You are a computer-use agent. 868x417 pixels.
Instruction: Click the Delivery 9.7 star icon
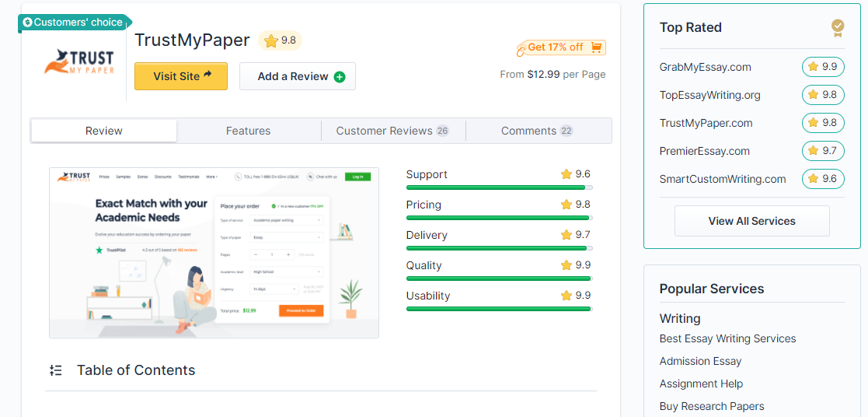point(566,235)
